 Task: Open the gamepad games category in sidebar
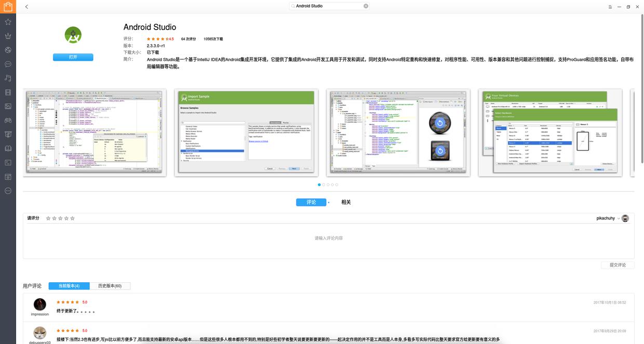tap(8, 120)
